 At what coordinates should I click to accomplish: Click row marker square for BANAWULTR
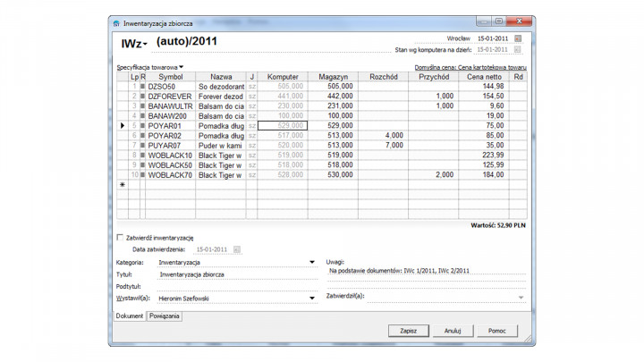tap(142, 106)
